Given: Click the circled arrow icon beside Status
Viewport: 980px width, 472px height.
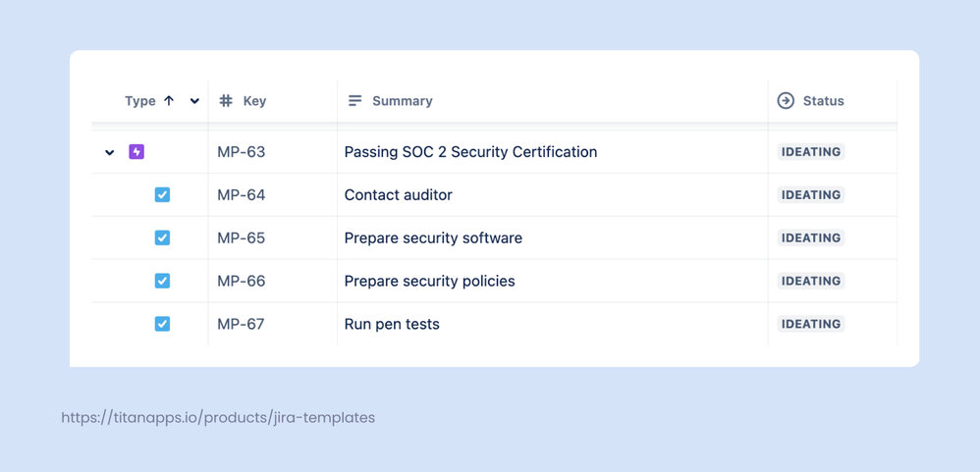Looking at the screenshot, I should 786,100.
